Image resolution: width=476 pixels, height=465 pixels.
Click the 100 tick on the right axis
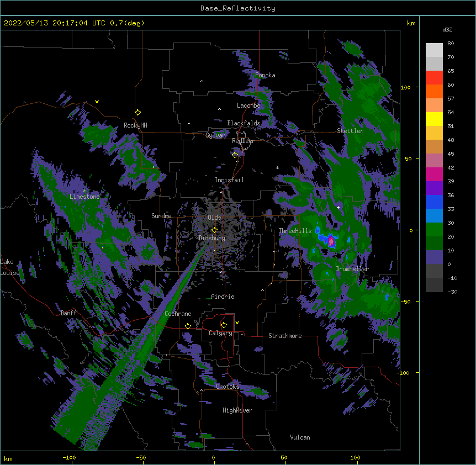(405, 87)
